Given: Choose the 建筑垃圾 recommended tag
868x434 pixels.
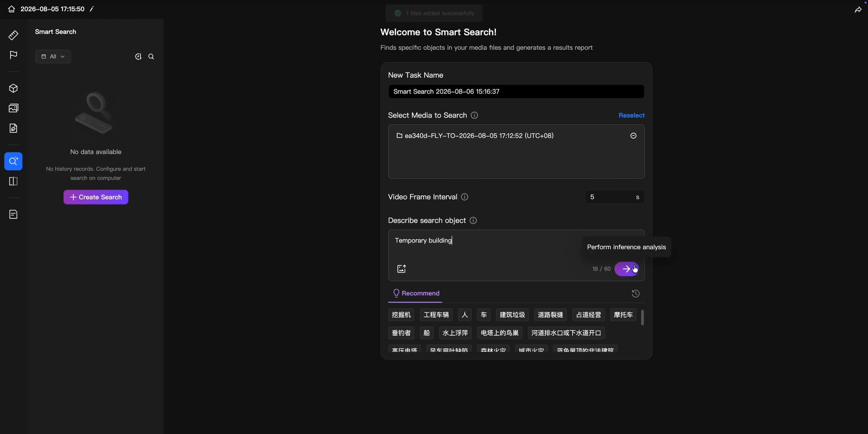Looking at the screenshot, I should (512, 315).
